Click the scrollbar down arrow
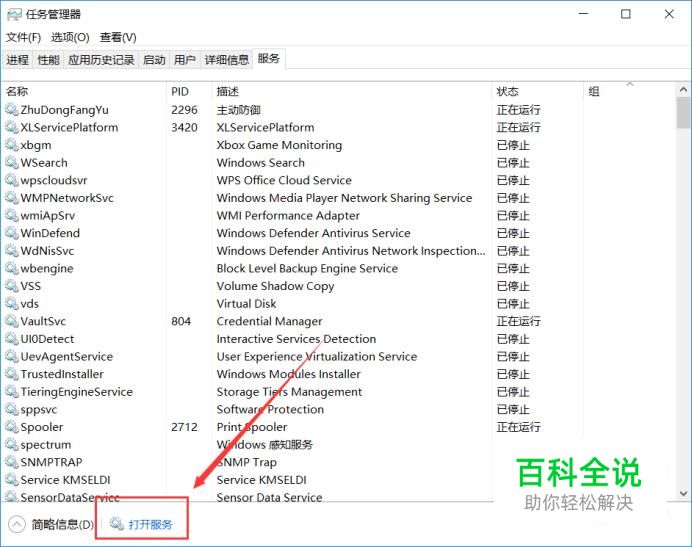 click(x=683, y=494)
